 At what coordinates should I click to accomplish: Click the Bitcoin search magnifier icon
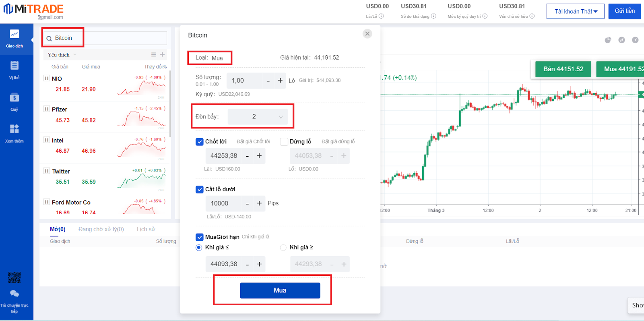coord(49,38)
